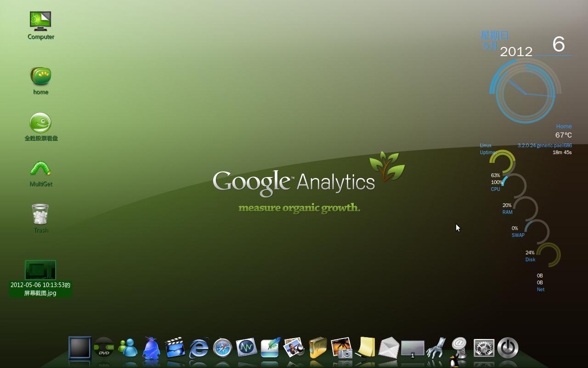Open the MultiGet downloader icon
Screen dimensions: 588x368
40,168
